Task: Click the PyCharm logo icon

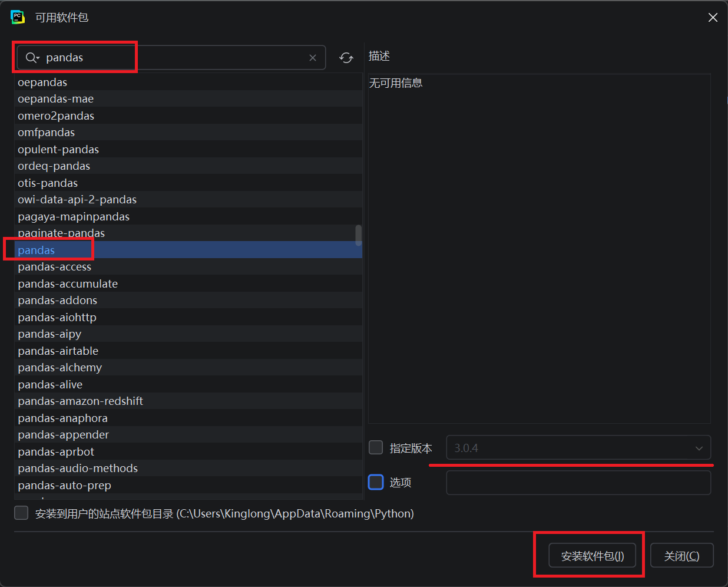Action: (x=18, y=17)
